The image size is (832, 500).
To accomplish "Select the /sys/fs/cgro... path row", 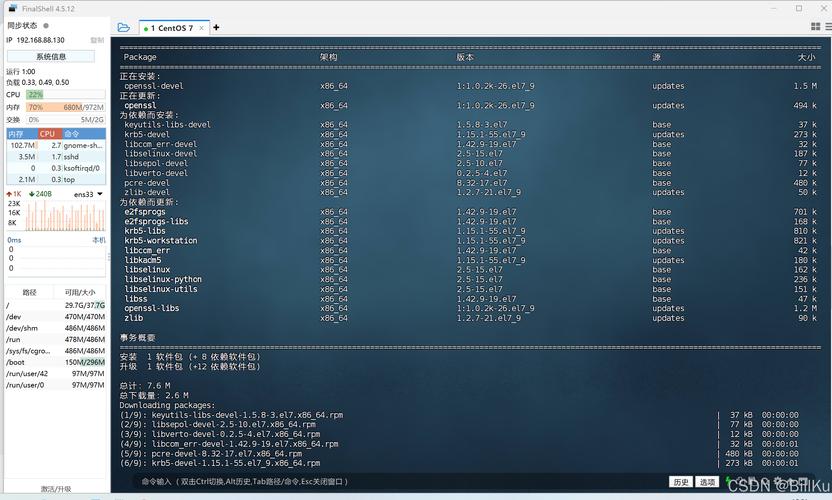I will pyautogui.click(x=56, y=351).
